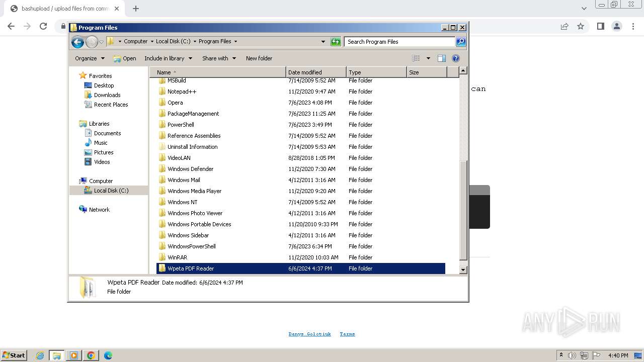
Task: Sort by the Type column header
Action: [376, 72]
